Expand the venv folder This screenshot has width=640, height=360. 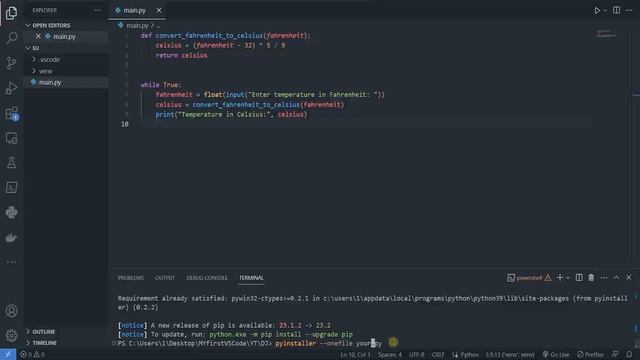coord(45,71)
